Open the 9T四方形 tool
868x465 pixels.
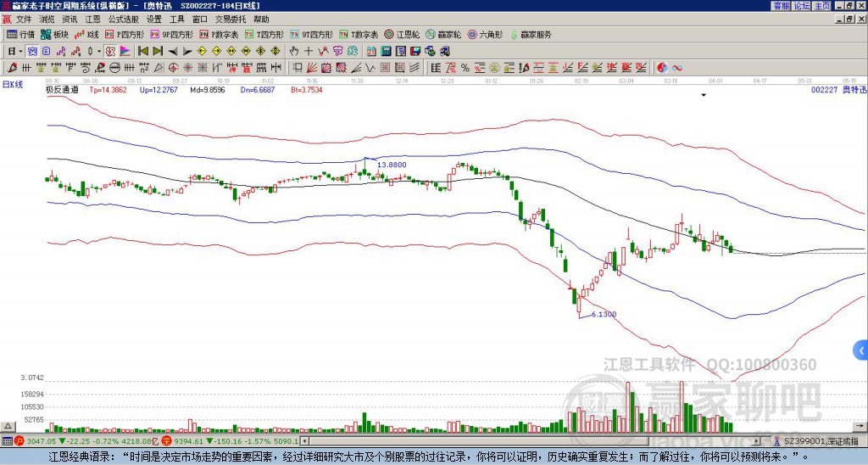311,34
